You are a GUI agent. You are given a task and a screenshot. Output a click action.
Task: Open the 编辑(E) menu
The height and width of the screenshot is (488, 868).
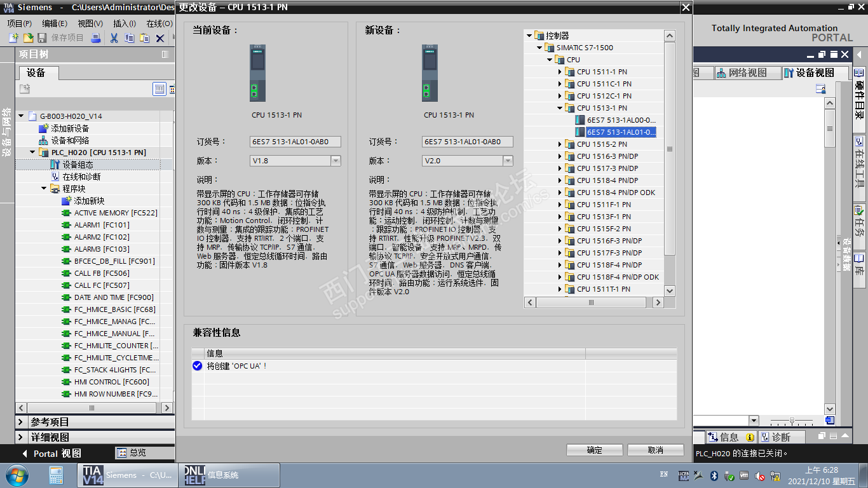coord(55,24)
